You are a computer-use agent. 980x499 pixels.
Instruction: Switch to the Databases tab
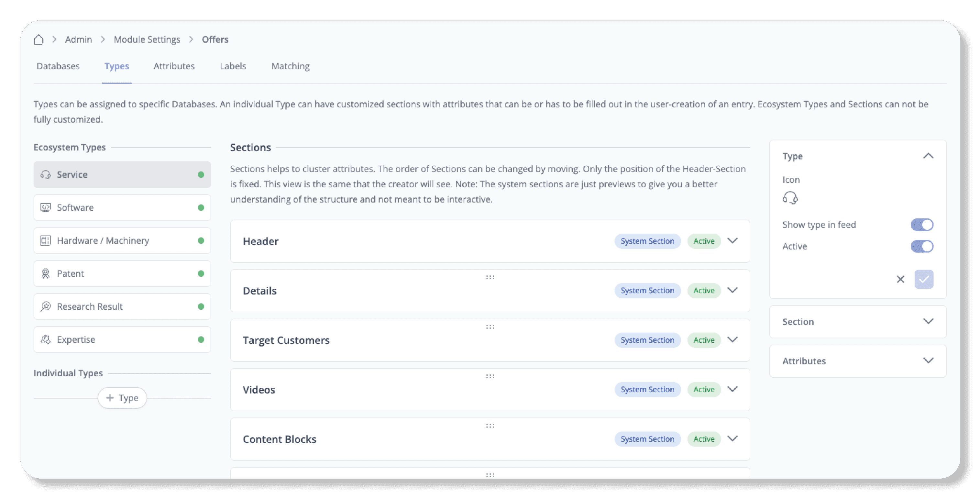tap(58, 66)
